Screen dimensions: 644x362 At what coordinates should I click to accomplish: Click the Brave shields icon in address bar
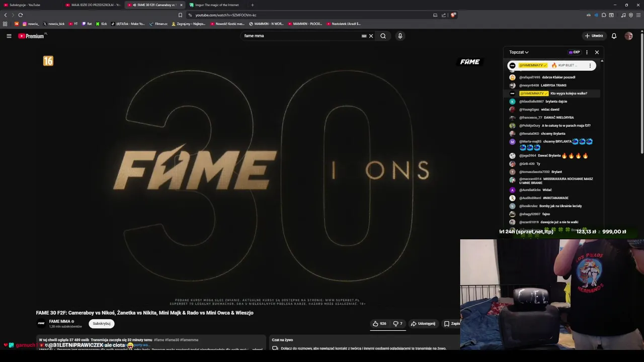point(453,15)
